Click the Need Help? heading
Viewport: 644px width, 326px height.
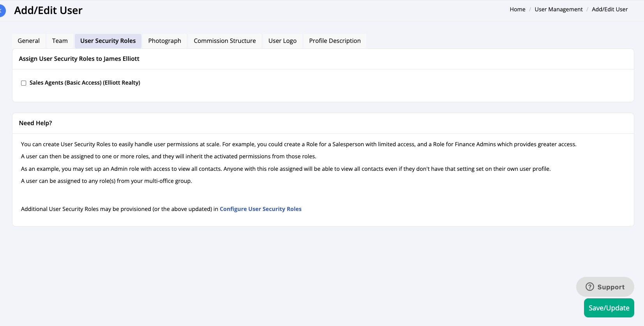[x=35, y=123]
